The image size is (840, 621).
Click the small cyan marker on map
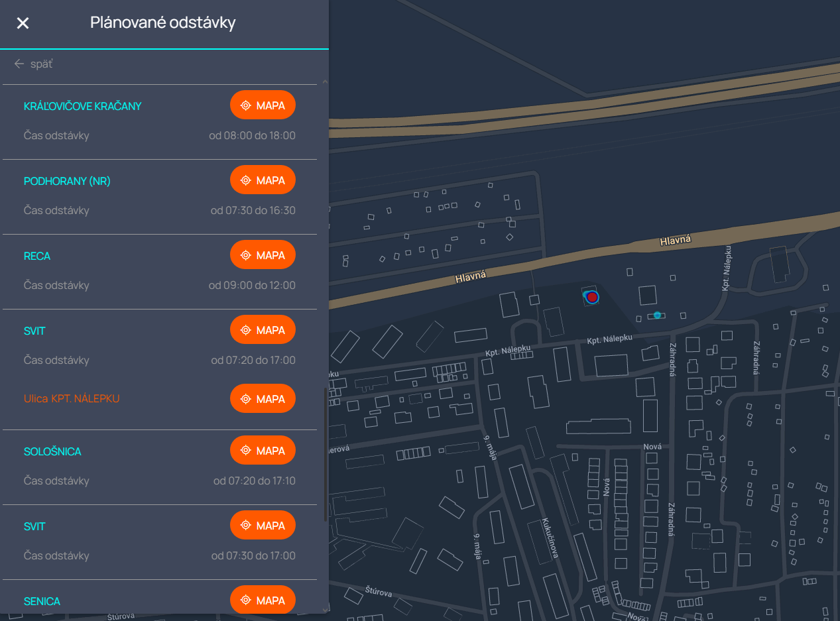[x=657, y=315]
